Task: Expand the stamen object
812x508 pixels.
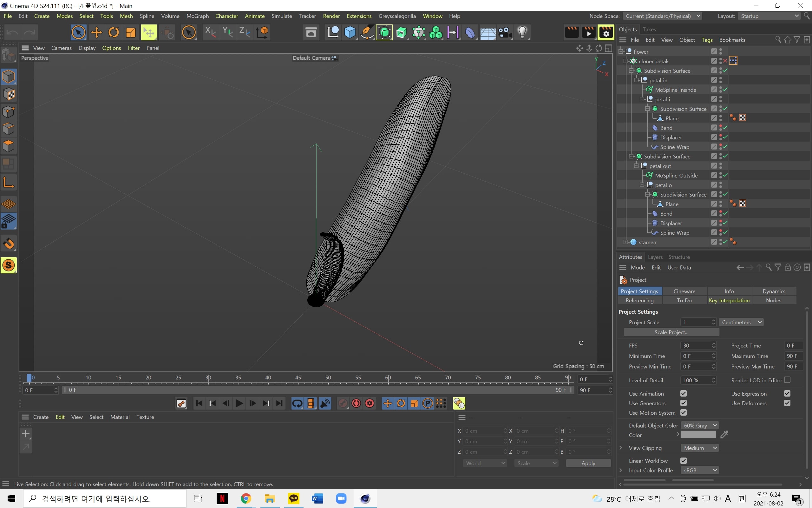Action: click(x=626, y=242)
